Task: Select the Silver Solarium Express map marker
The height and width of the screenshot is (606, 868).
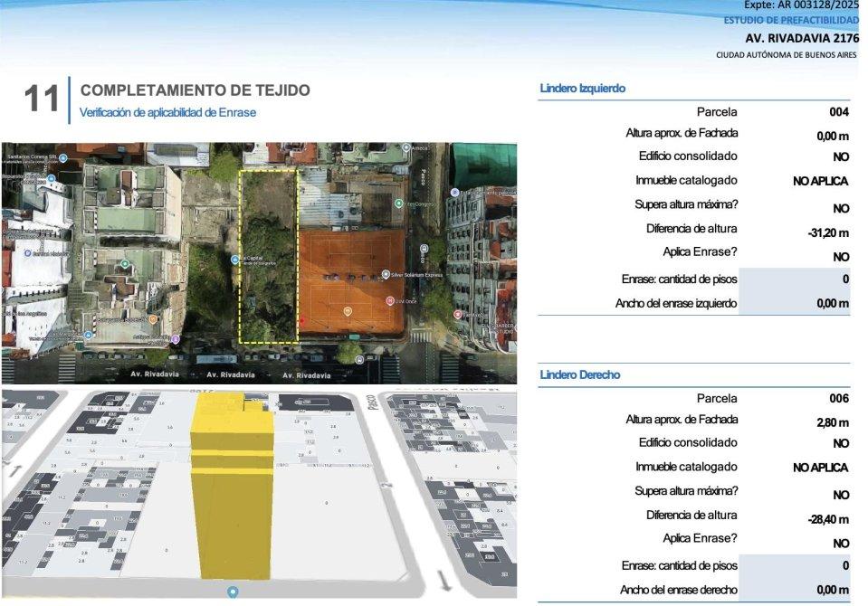Action: [386, 274]
